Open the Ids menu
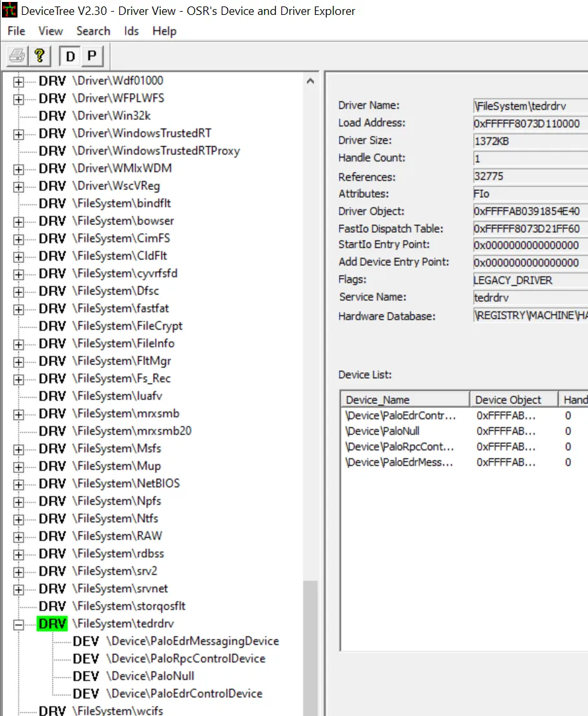 [132, 31]
